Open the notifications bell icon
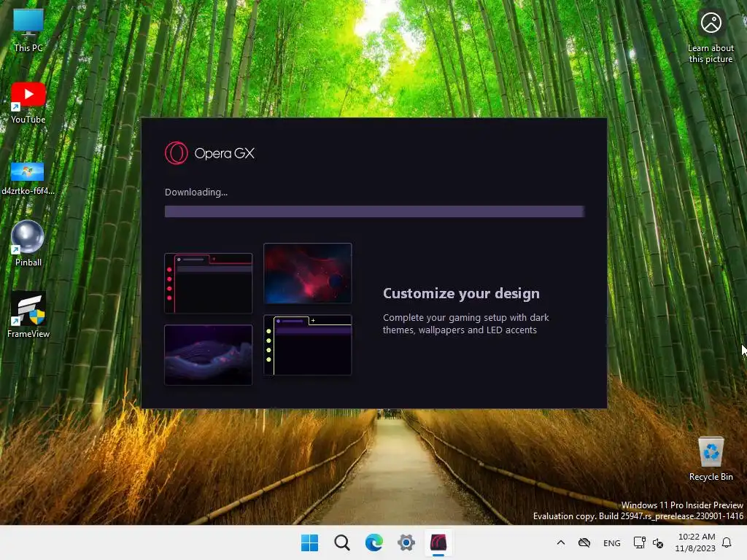747x560 pixels. [x=727, y=542]
